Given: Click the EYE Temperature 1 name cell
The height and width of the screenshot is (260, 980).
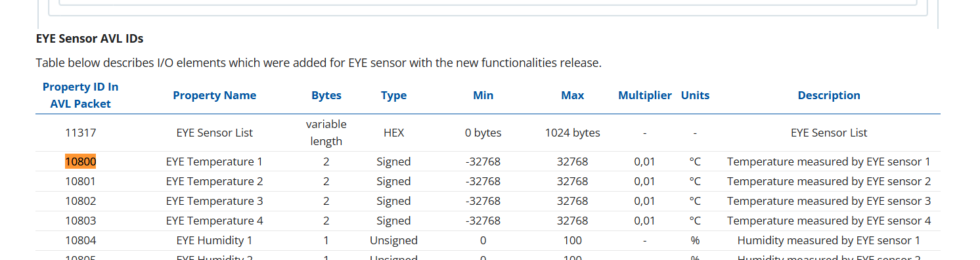Looking at the screenshot, I should point(215,162).
